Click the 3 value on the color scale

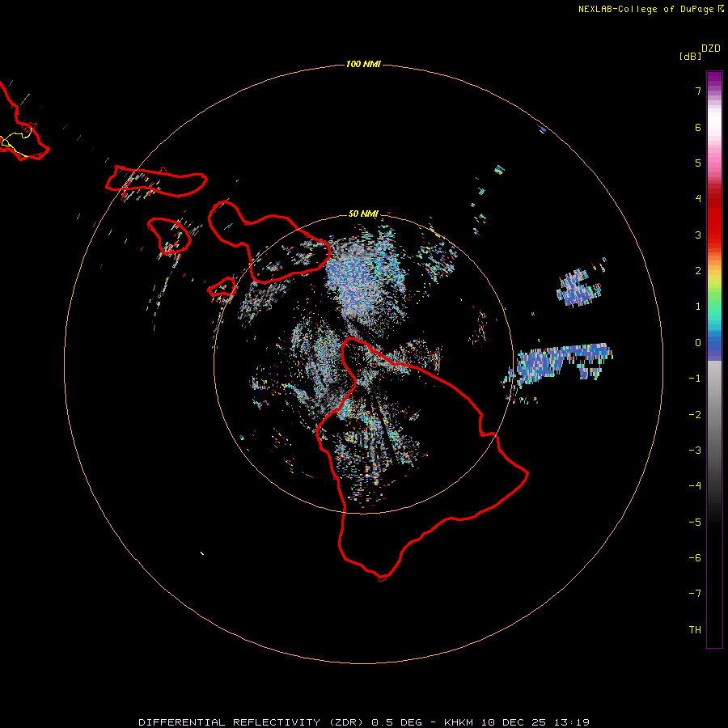click(698, 235)
